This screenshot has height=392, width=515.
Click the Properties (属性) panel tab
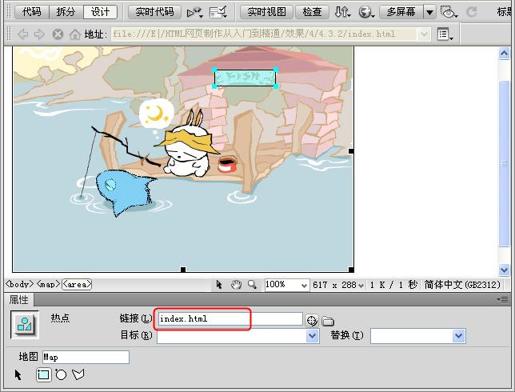[19, 300]
